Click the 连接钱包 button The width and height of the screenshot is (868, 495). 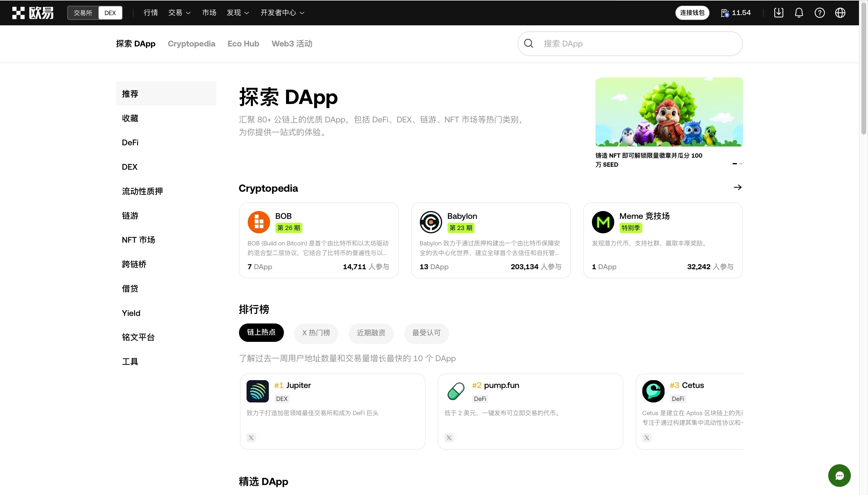[692, 13]
